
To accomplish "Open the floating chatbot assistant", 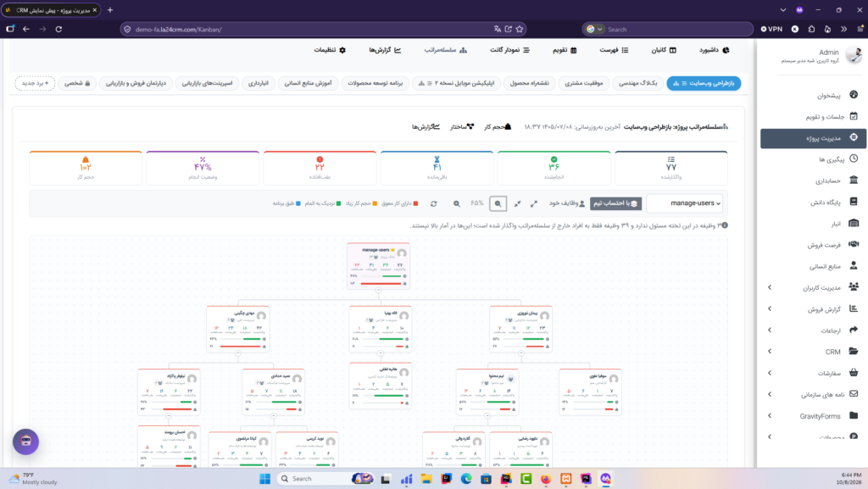I will (26, 442).
